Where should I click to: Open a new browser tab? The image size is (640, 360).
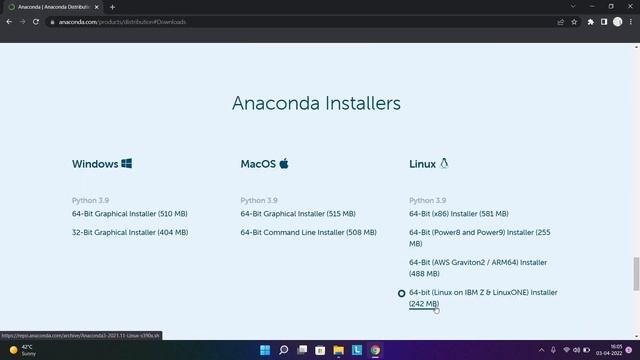point(112,7)
